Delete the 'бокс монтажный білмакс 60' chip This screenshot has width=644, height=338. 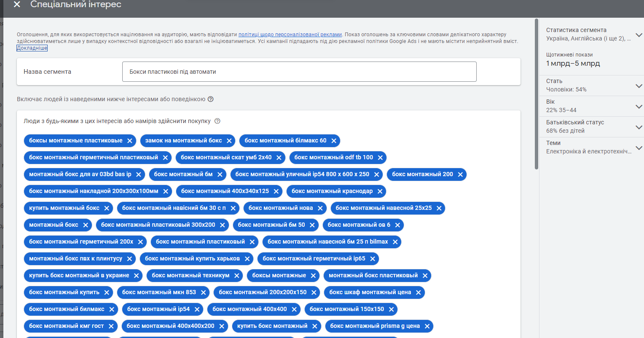pyautogui.click(x=334, y=141)
